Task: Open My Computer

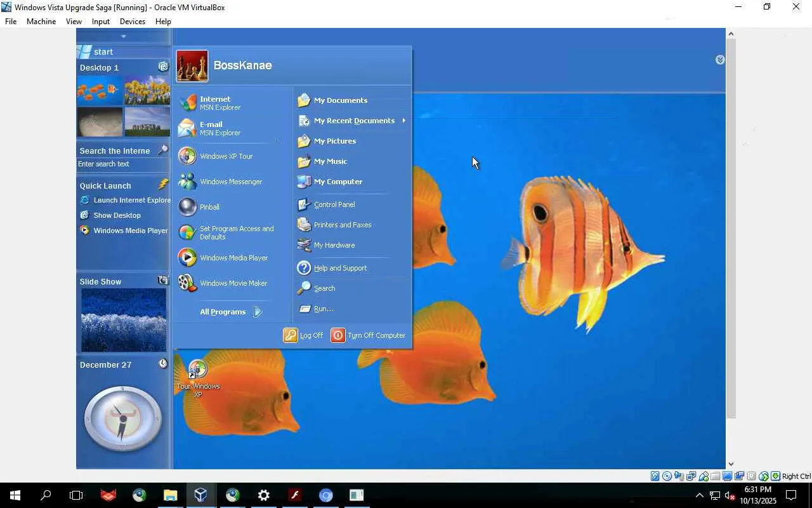Action: 351,182
